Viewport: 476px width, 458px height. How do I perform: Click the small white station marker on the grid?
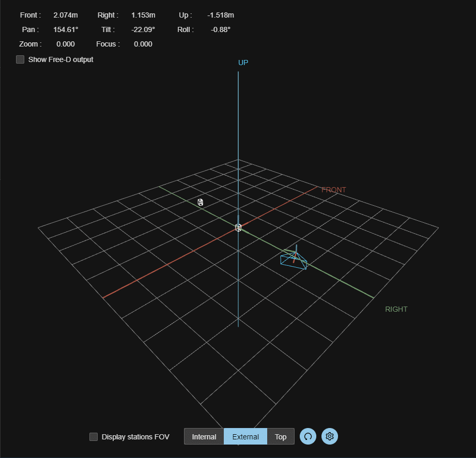click(x=201, y=202)
